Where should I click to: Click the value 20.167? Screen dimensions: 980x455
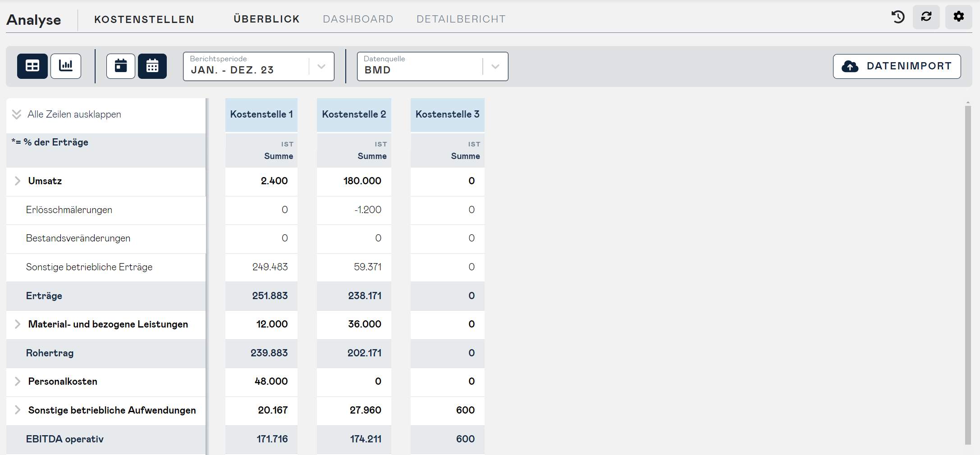(x=273, y=410)
